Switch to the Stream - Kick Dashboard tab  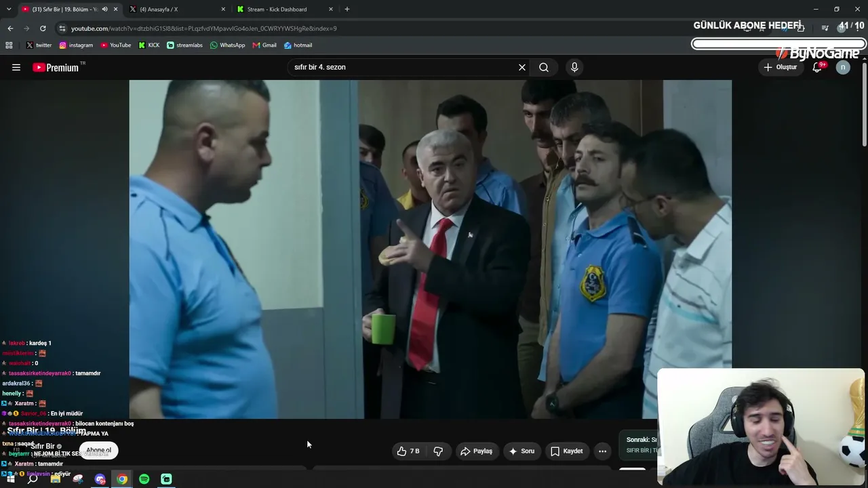[285, 9]
